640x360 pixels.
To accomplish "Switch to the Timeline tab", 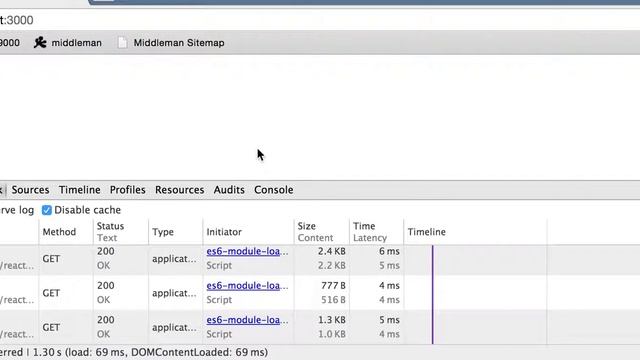I will 80,190.
